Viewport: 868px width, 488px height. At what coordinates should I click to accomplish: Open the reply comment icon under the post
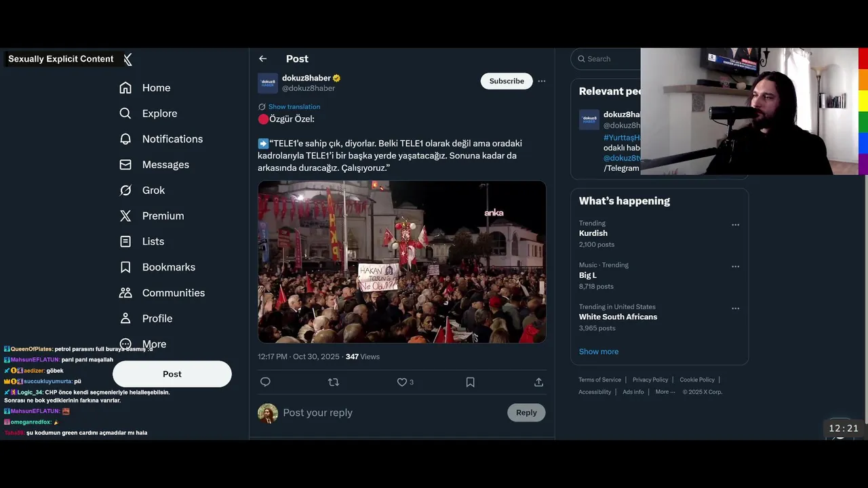(265, 382)
